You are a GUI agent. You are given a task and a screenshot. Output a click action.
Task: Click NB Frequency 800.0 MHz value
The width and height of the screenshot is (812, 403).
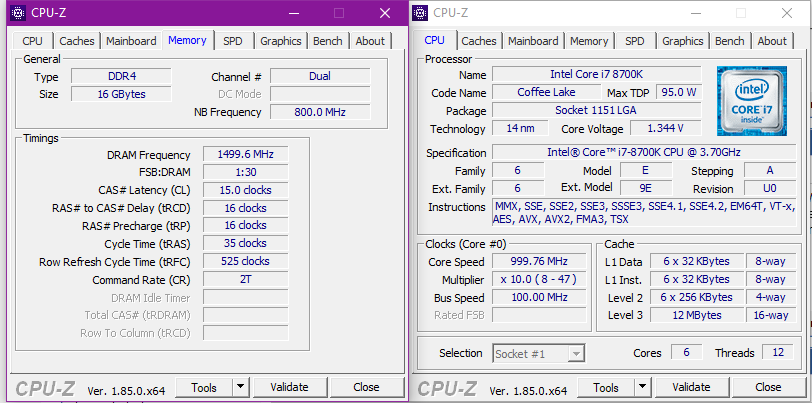click(x=320, y=112)
